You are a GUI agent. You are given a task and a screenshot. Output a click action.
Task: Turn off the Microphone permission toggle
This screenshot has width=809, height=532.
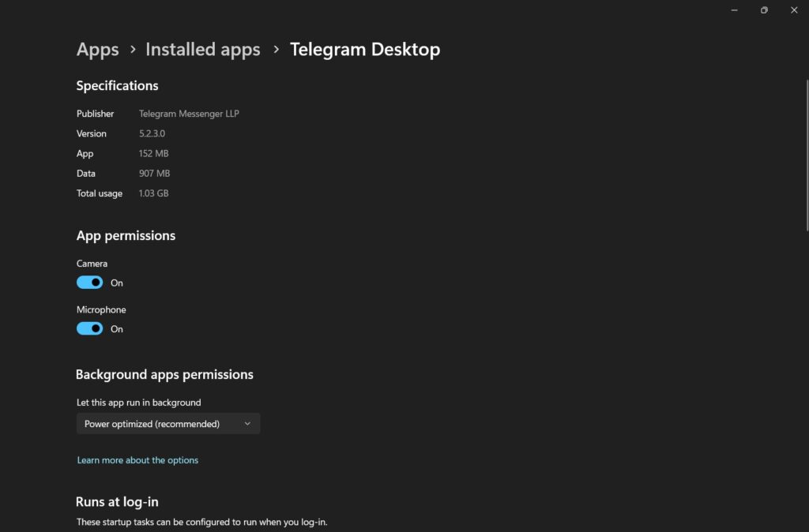(x=90, y=328)
